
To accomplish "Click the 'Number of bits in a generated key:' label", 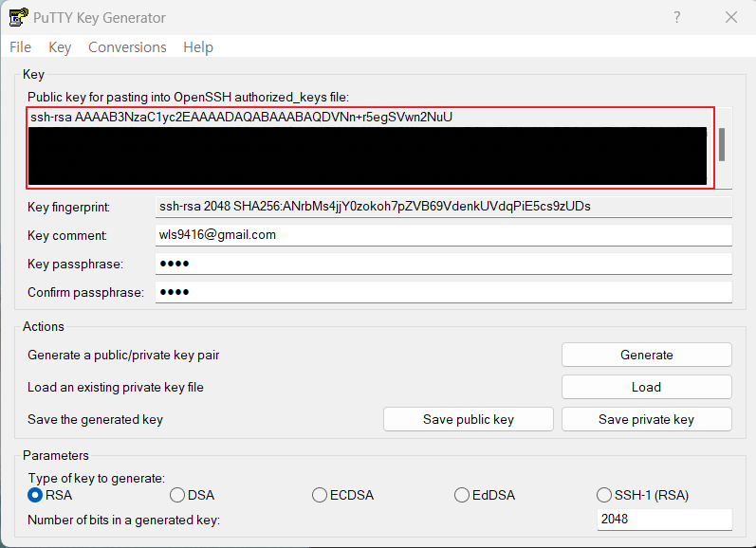I will 124,521.
